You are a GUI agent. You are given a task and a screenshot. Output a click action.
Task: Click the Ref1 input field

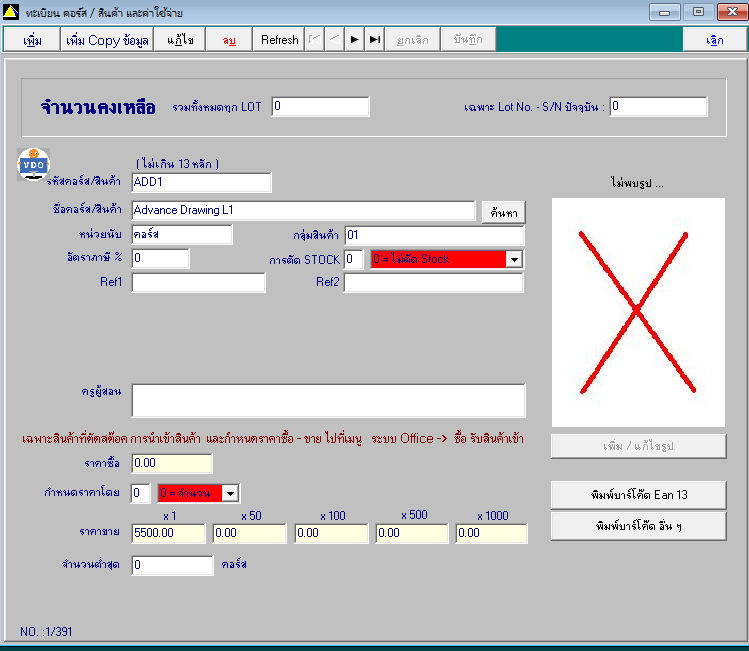[x=198, y=282]
